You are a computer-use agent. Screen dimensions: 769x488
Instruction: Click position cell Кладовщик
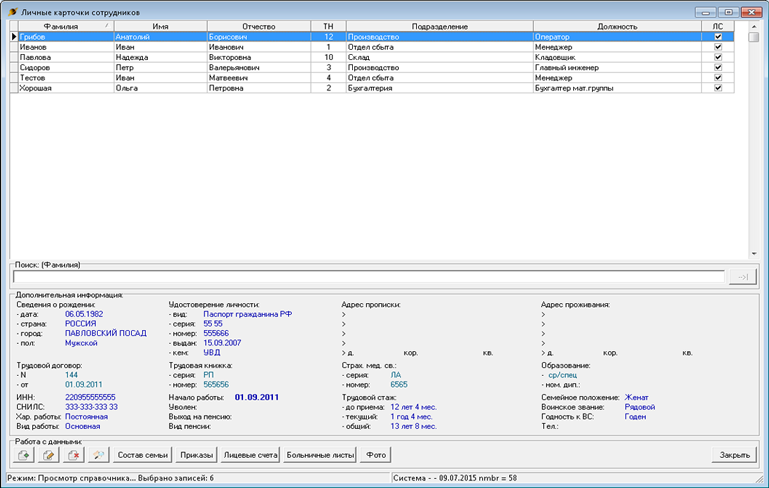[617, 57]
